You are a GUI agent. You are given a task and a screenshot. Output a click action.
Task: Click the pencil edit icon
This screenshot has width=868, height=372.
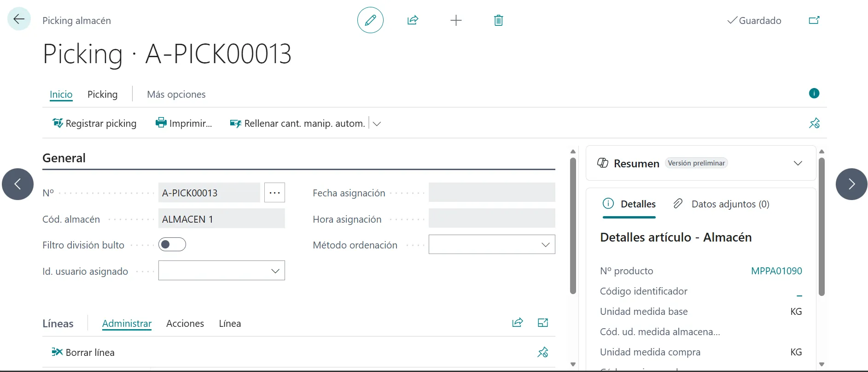click(370, 20)
